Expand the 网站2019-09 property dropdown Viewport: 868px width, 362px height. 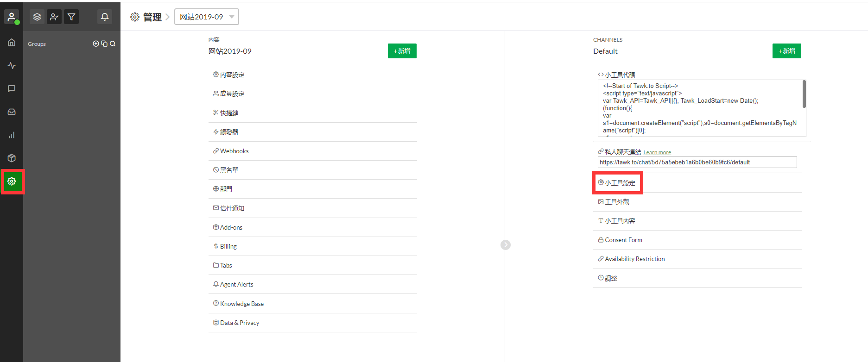tap(206, 17)
